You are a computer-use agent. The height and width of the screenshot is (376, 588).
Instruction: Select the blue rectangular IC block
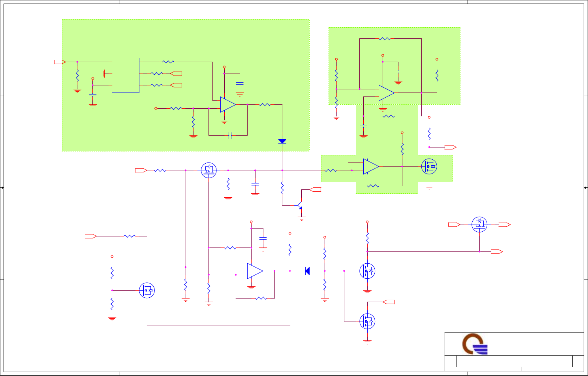pos(126,75)
